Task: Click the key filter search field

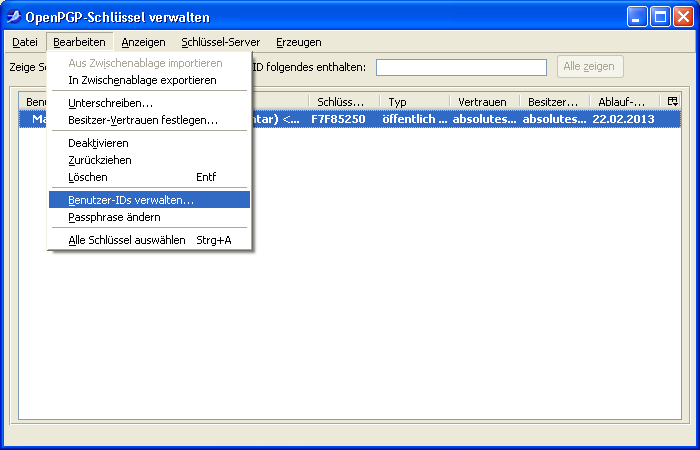Action: click(x=461, y=67)
